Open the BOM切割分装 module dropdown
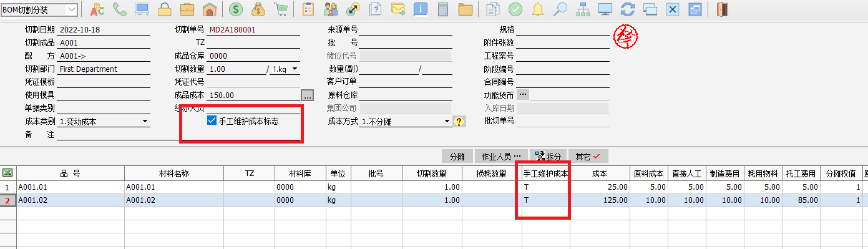 coord(72,9)
